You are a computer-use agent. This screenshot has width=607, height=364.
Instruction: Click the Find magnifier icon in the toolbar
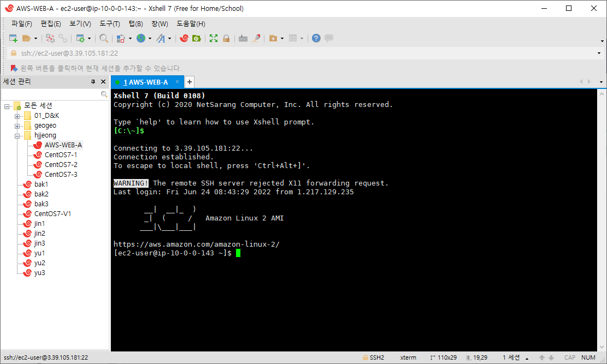click(x=104, y=38)
